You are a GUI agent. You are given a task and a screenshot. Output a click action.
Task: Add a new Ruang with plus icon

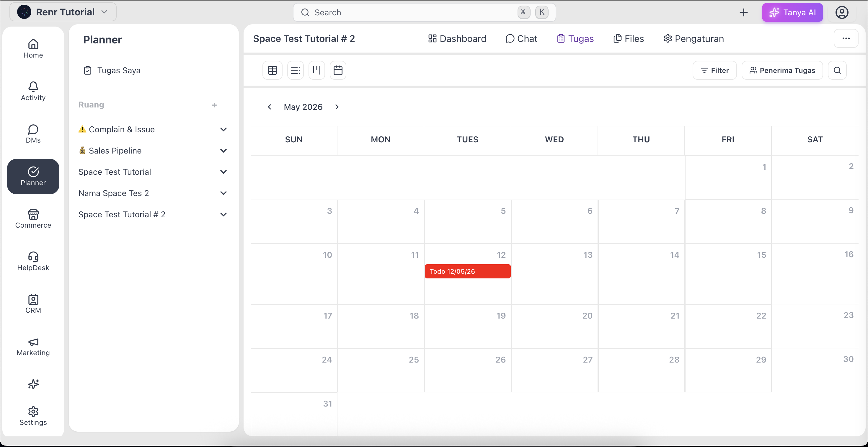point(214,105)
